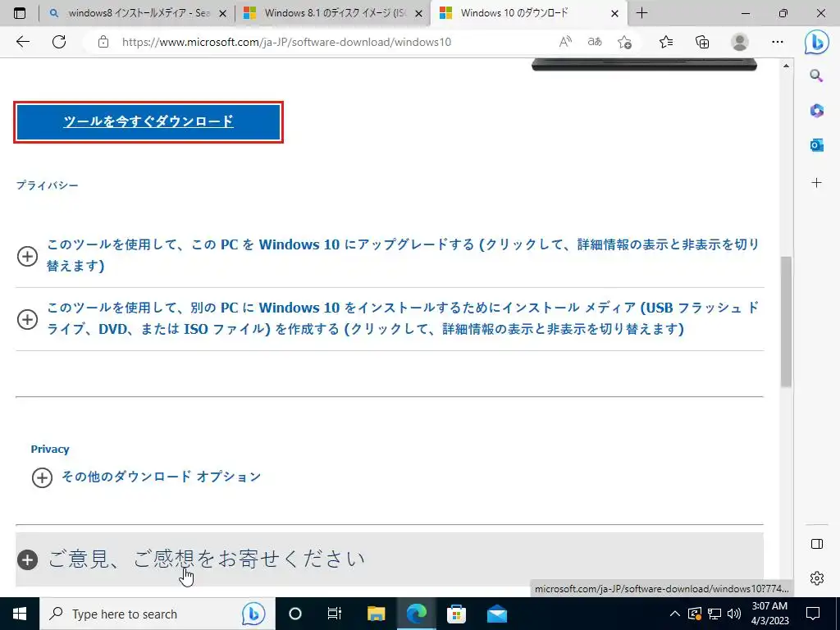Open the user profile icon
Image resolution: width=840 pixels, height=630 pixels.
[740, 42]
